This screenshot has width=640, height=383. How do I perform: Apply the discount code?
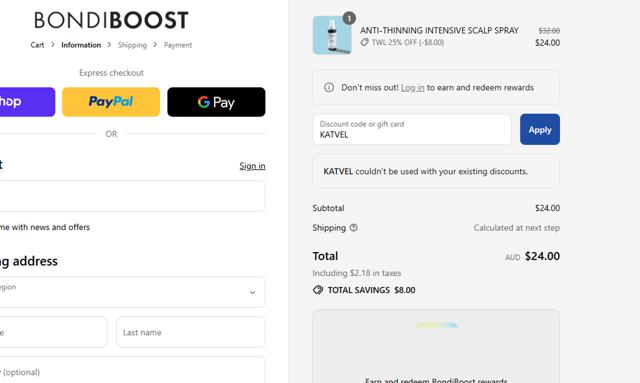(540, 129)
